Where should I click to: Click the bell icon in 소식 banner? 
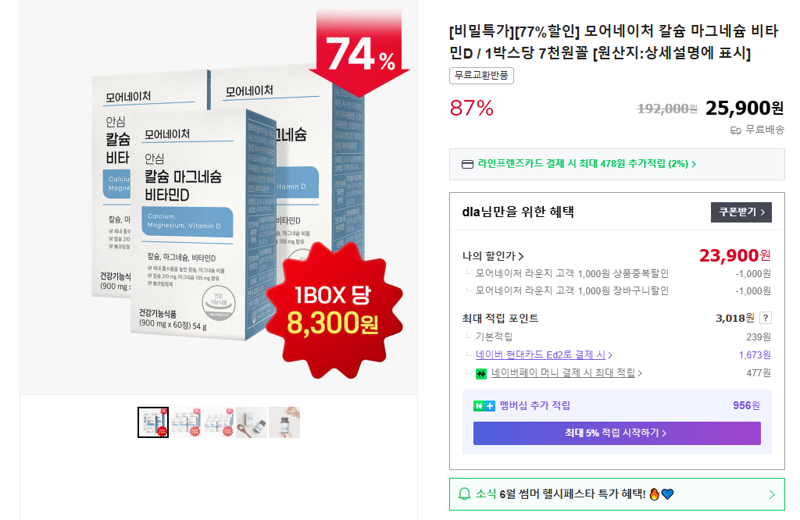464,494
